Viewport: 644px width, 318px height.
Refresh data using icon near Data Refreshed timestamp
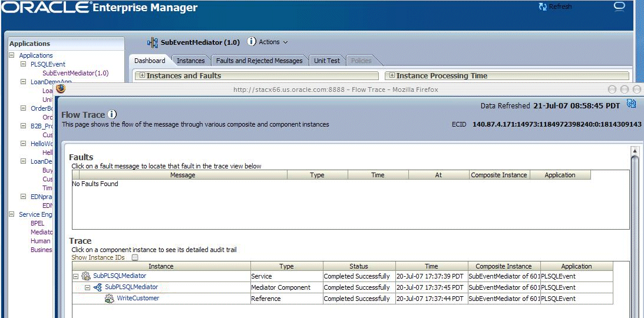click(x=631, y=104)
